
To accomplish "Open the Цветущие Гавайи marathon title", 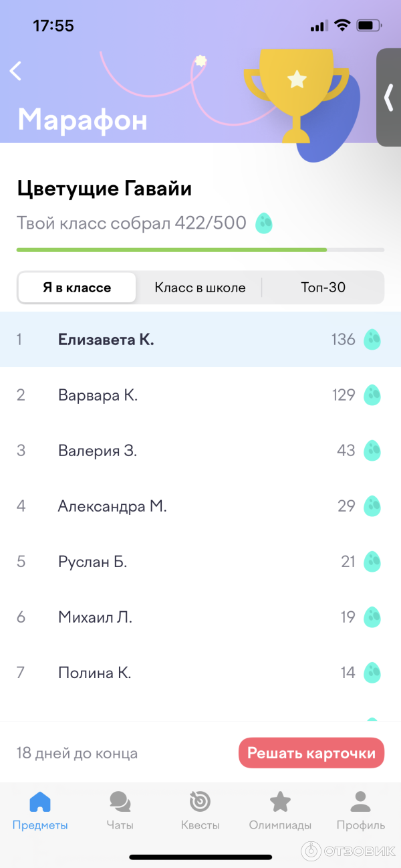I will click(x=104, y=188).
